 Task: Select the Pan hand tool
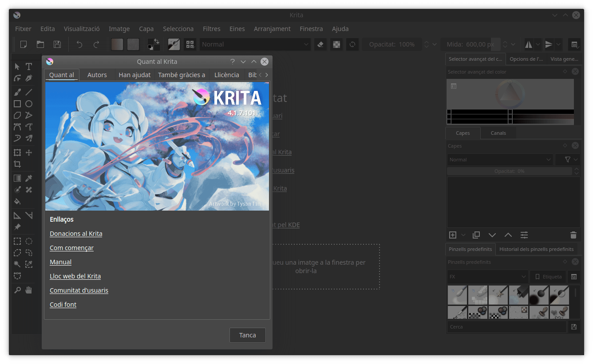pos(29,290)
